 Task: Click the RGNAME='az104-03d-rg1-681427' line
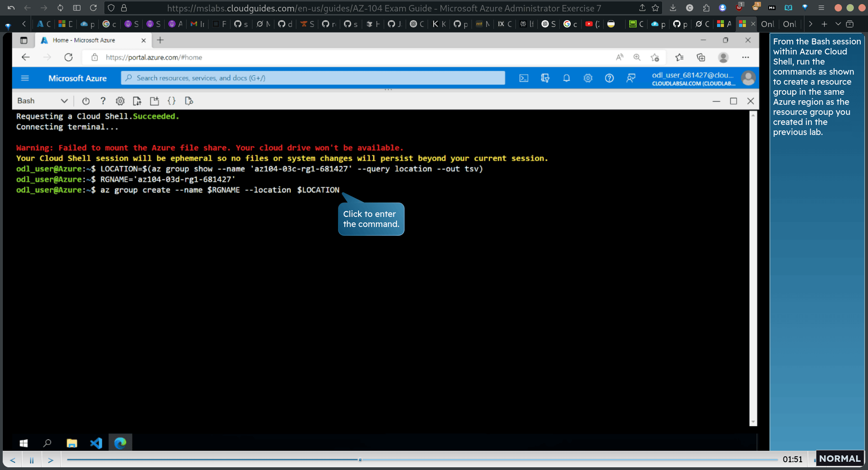[x=126, y=179]
